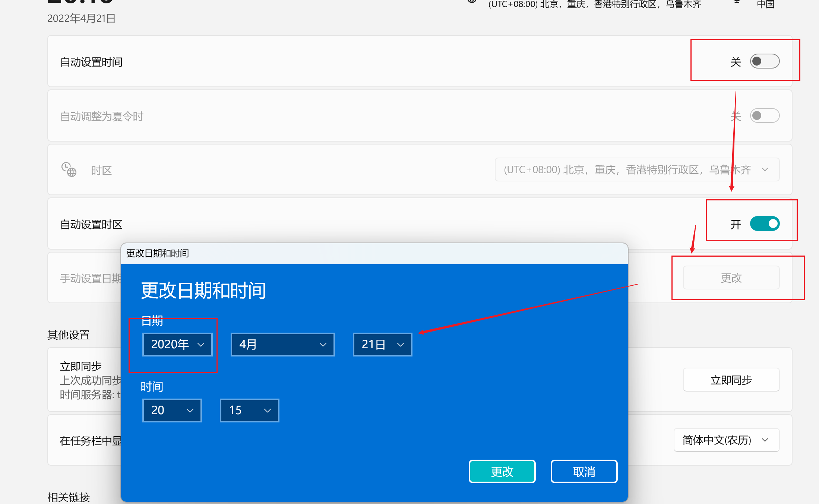Open the minute dropdown showing 15
Viewport: 819px width, 504px height.
click(249, 411)
